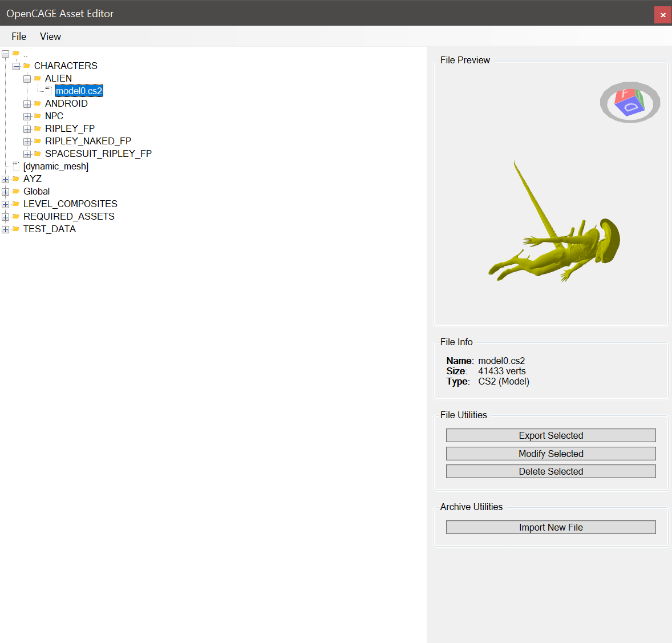
Task: Click the type value CS2 (Model)
Action: coord(504,382)
